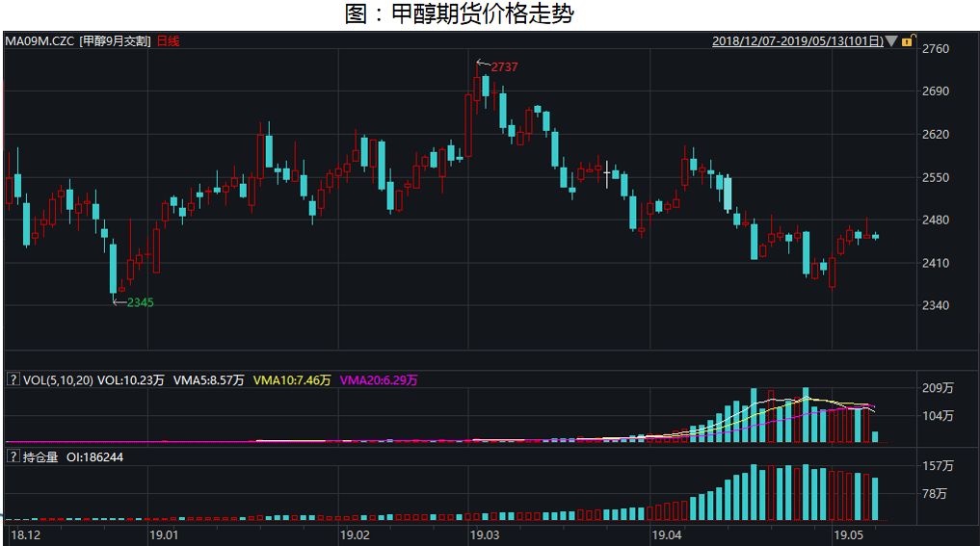
Task: Click the lock icon beside date range
Action: (908, 40)
